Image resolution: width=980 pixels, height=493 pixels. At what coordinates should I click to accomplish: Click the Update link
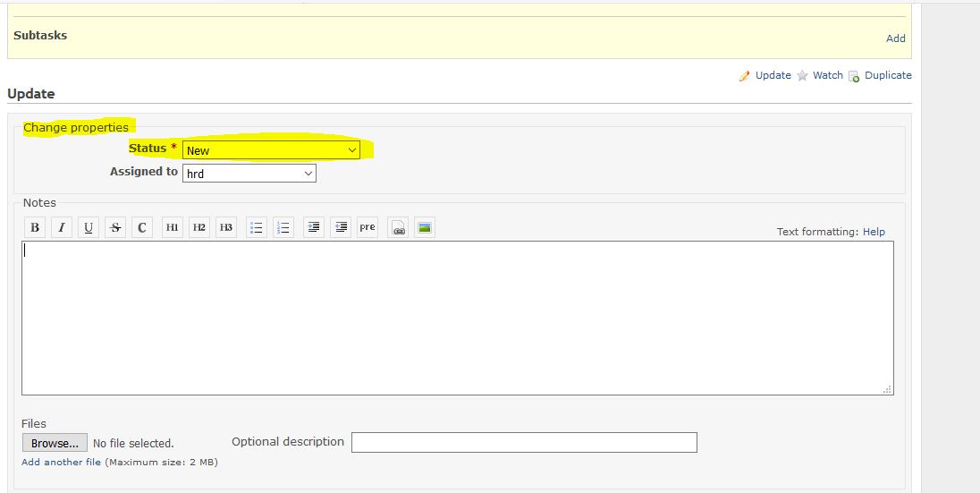773,75
